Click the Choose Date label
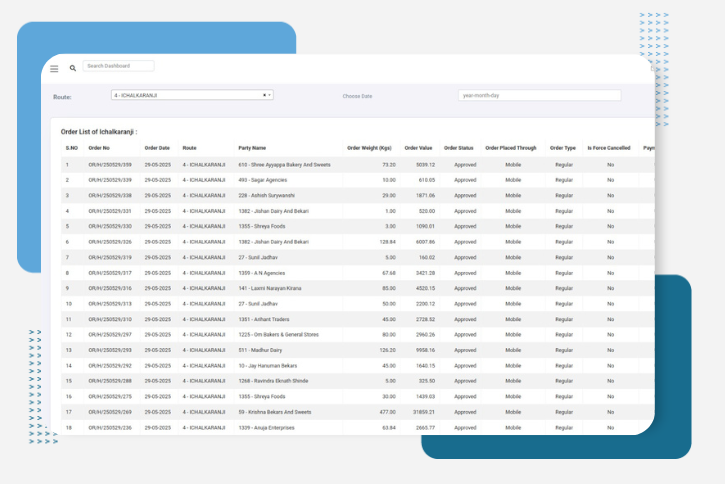Screen dimensions: 725x484 [x=357, y=96]
